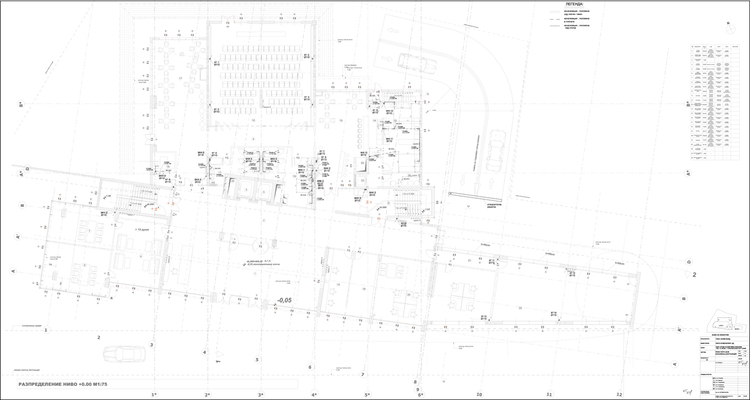Click grid axis label 10 at the bottom
Image resolution: width=750 pixels, height=400 pixels.
[x=479, y=395]
